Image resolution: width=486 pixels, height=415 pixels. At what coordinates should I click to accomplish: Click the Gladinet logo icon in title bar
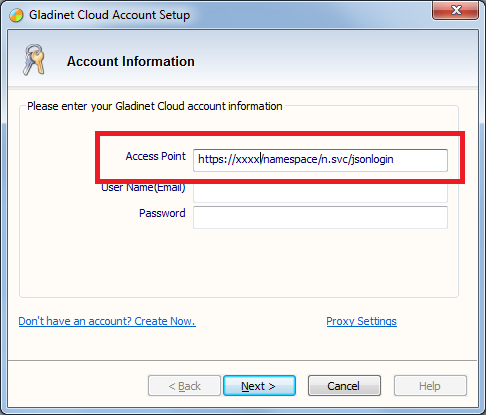pos(16,15)
